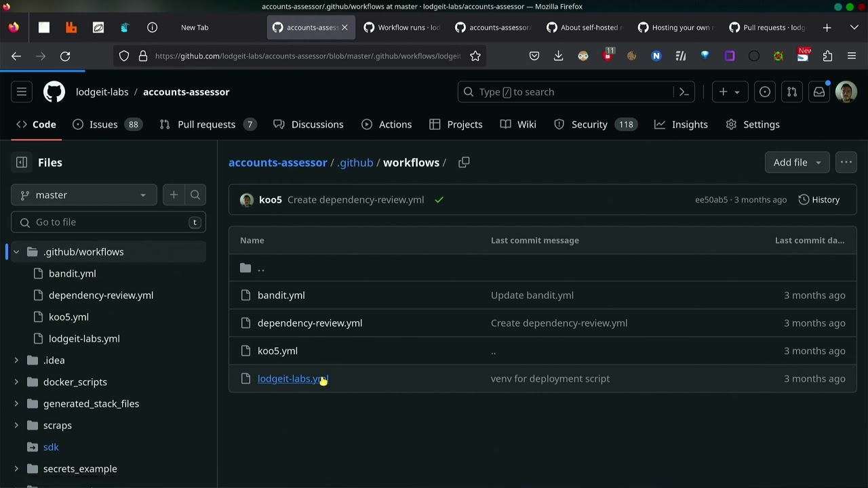View site connection lock information
The image size is (868, 488).
[143, 56]
